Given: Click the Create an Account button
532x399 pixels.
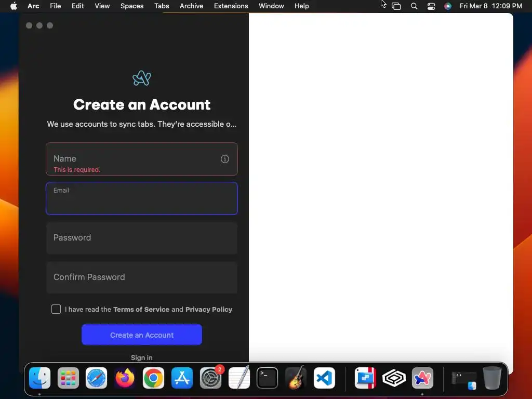Looking at the screenshot, I should [x=142, y=335].
